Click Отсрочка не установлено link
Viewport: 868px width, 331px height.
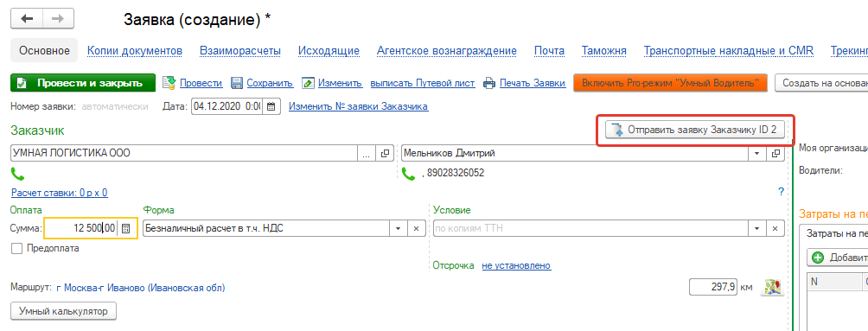point(516,265)
